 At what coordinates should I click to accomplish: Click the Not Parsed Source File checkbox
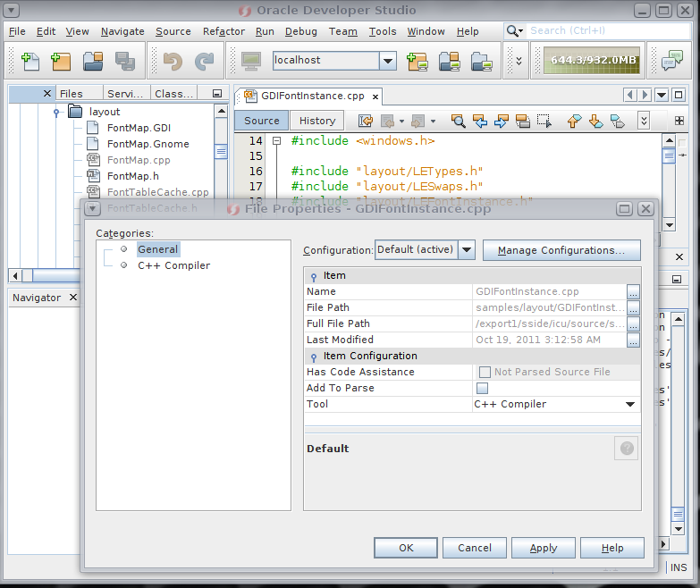pyautogui.click(x=485, y=372)
